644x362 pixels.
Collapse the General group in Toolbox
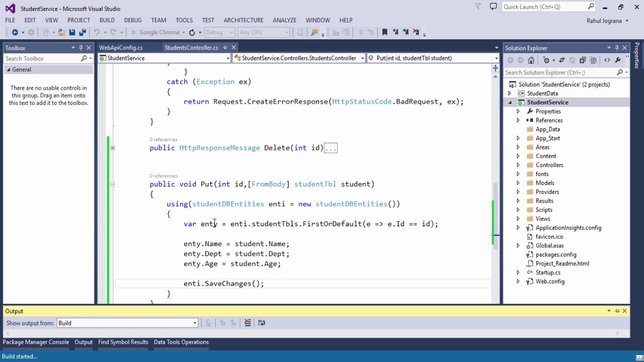(8, 70)
